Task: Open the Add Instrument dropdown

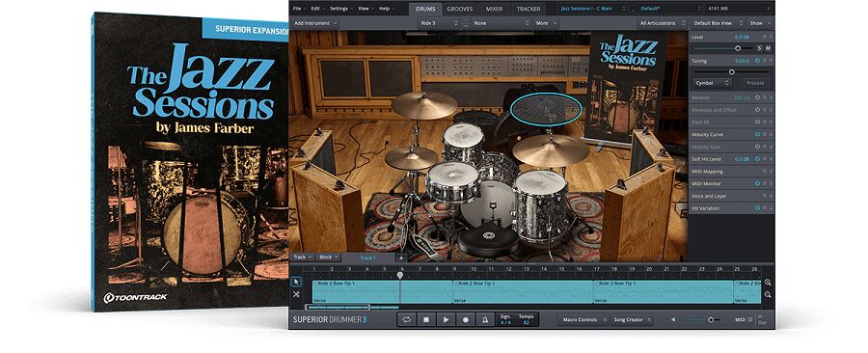Action: tap(315, 23)
